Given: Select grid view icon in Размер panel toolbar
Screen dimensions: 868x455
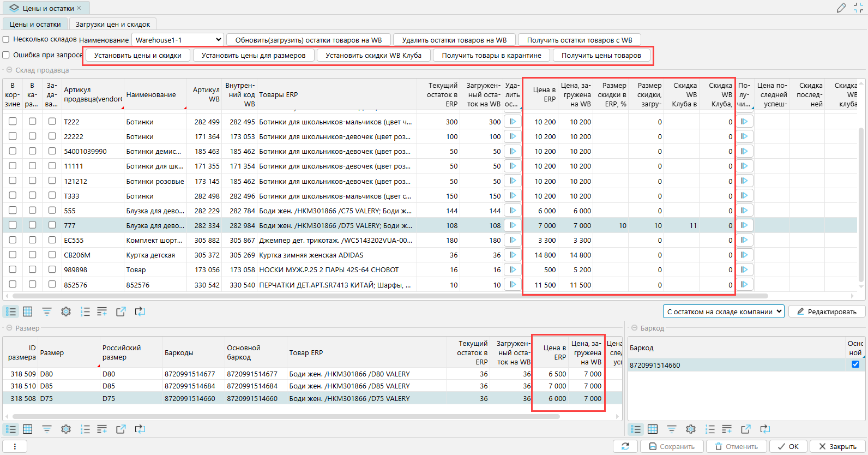Looking at the screenshot, I should point(28,429).
